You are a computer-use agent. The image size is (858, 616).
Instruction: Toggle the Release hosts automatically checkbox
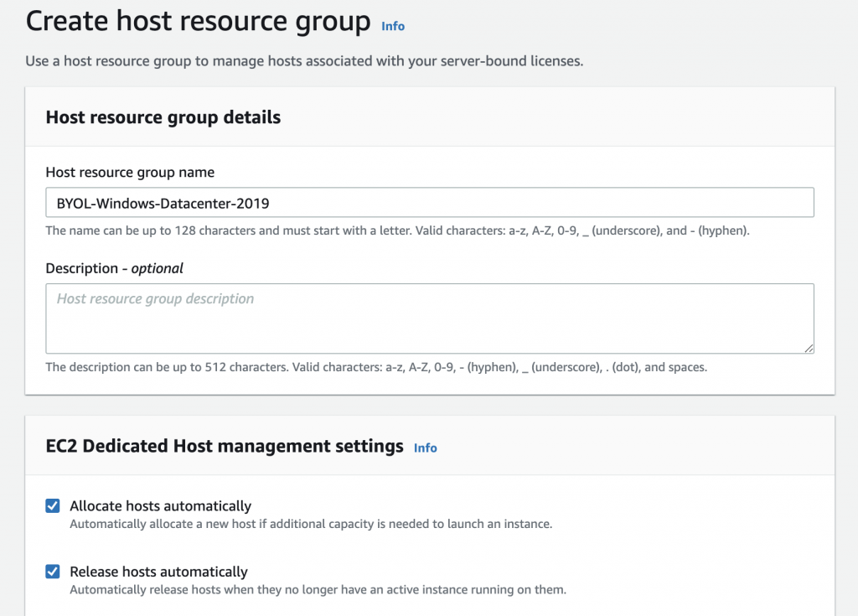coord(52,572)
